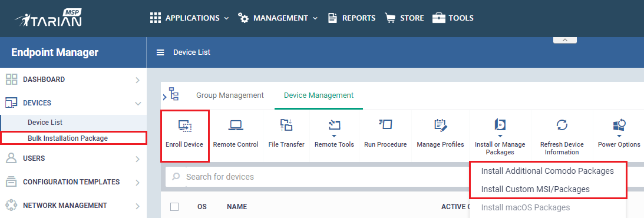
Task: Click the DEVICES sidebar label
Action: (x=37, y=103)
